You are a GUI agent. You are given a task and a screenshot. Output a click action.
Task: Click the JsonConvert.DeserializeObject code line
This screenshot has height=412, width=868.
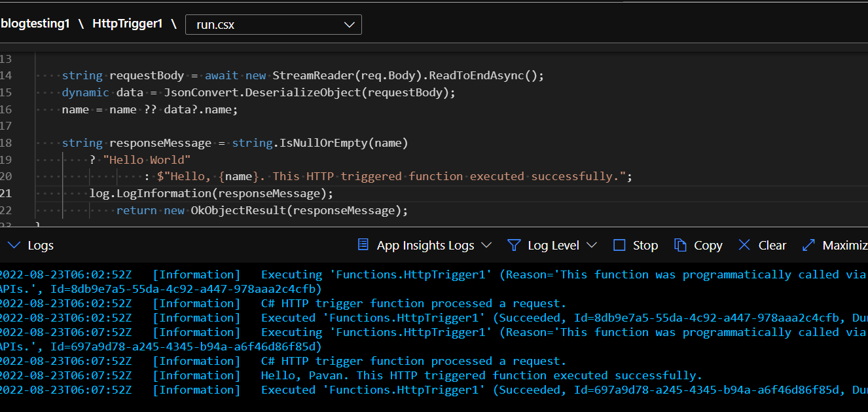pos(259,92)
